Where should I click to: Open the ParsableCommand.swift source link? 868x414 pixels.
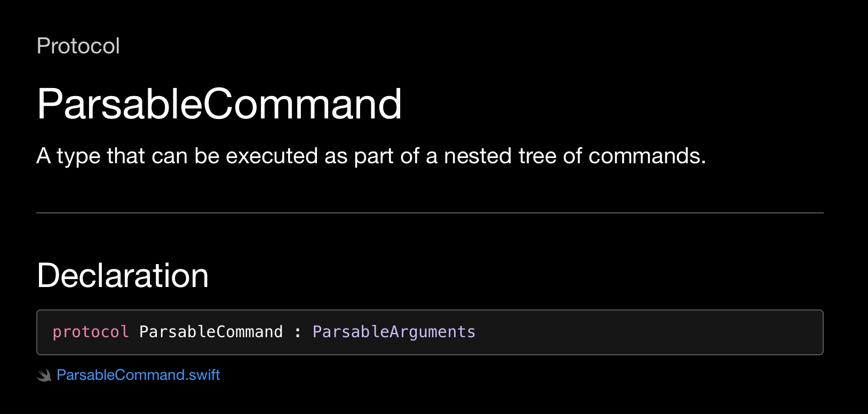(138, 375)
